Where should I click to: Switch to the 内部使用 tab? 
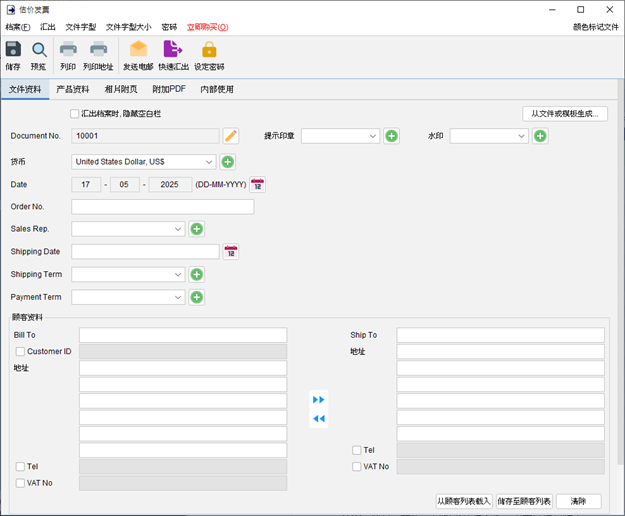click(217, 89)
